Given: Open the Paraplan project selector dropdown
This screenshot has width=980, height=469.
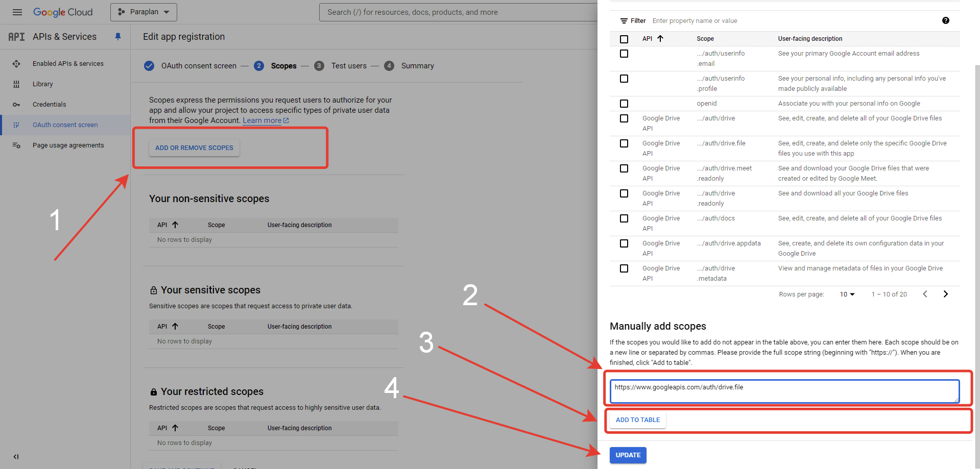Looking at the screenshot, I should click(x=144, y=12).
